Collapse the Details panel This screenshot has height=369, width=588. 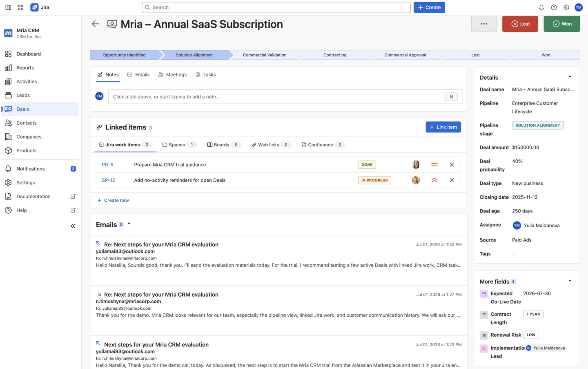[x=570, y=77]
